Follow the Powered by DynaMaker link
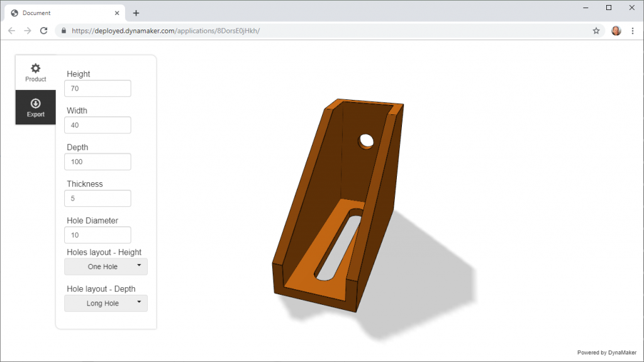Viewport: 644px width, 362px height. [606, 353]
